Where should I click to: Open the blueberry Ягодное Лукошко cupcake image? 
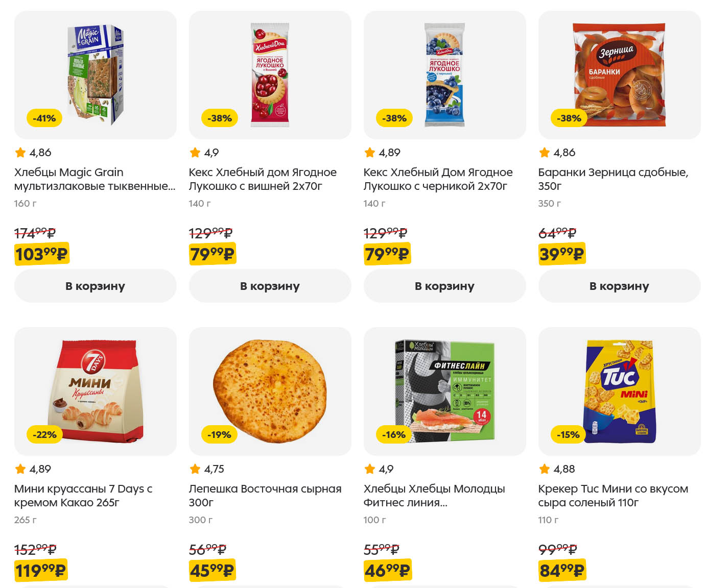pyautogui.click(x=444, y=75)
